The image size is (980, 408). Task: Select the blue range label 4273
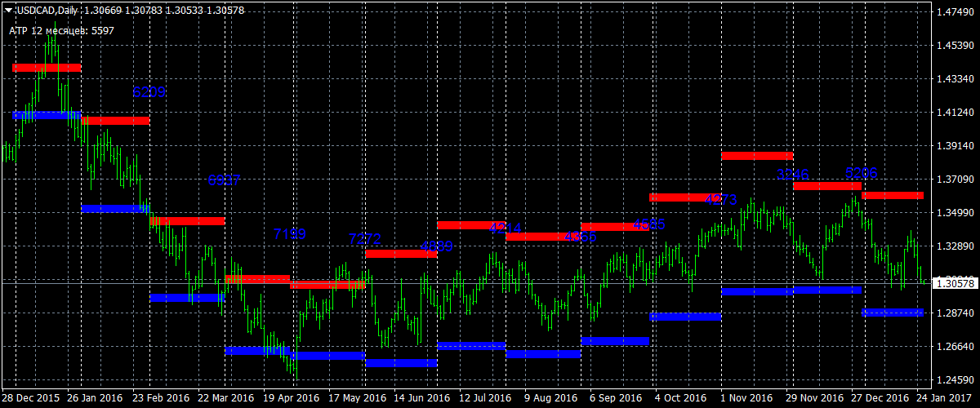tap(721, 199)
